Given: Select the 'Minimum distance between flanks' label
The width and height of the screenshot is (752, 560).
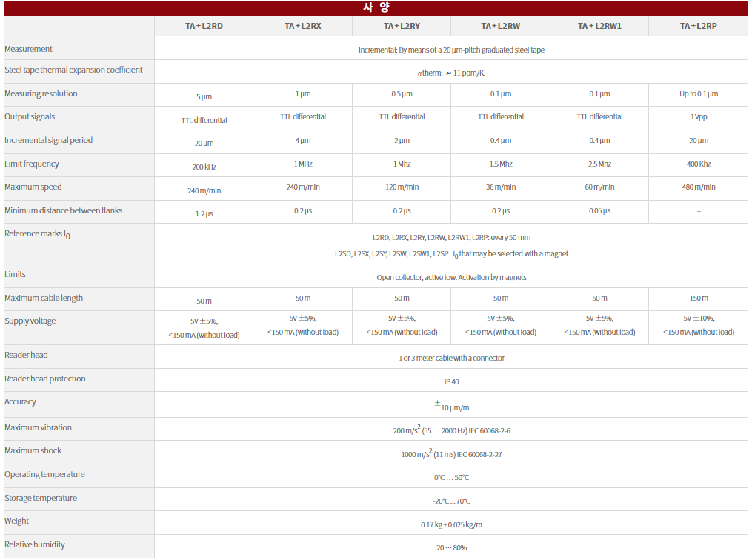Looking at the screenshot, I should click(x=63, y=210).
